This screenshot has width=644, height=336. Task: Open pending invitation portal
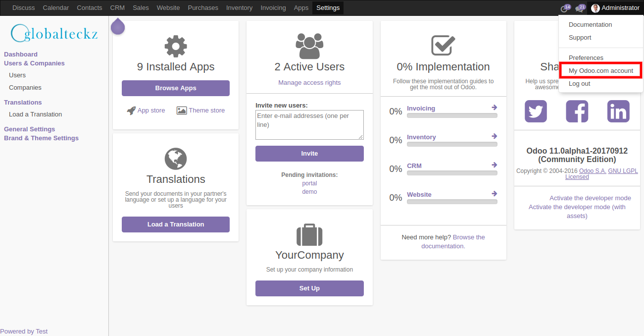click(x=309, y=183)
